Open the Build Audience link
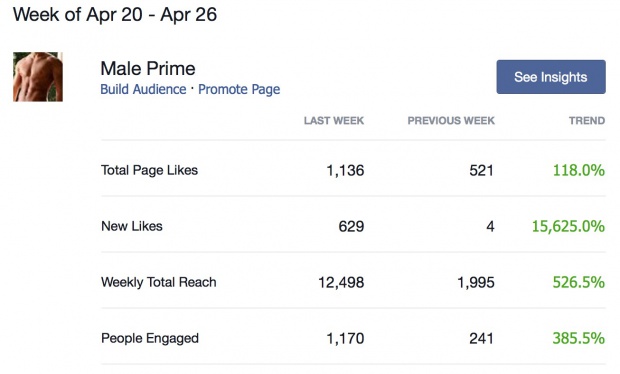The image size is (620, 374). [143, 89]
